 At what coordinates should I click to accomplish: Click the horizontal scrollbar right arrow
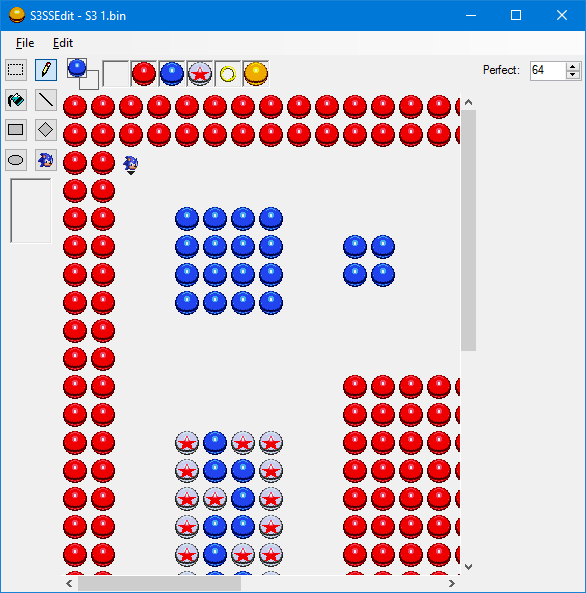click(x=452, y=584)
